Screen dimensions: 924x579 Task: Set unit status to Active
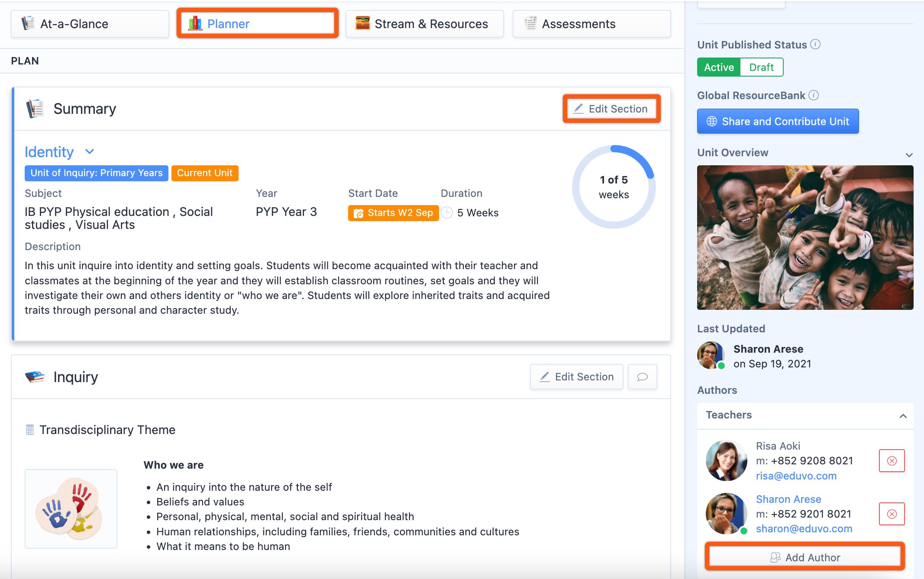coord(719,68)
